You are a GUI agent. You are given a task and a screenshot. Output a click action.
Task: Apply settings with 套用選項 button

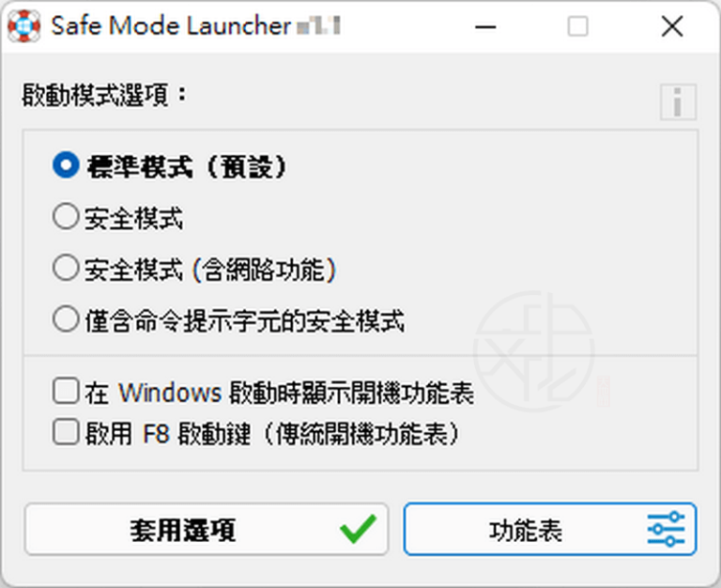coord(207,529)
